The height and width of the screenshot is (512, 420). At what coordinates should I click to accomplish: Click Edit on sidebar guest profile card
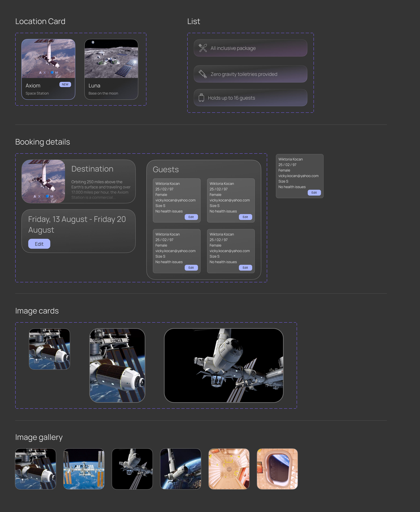314,192
